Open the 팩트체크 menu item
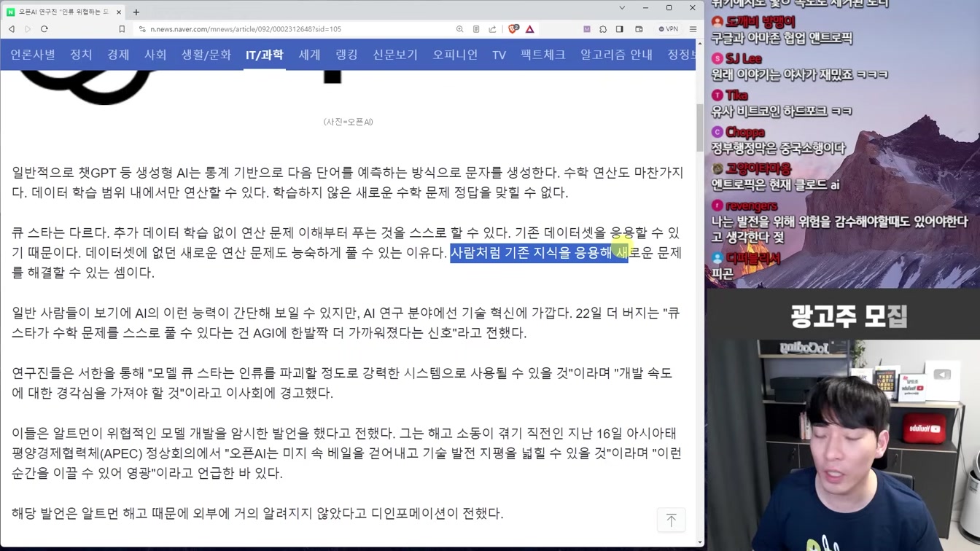The height and width of the screenshot is (551, 980). 543,55
